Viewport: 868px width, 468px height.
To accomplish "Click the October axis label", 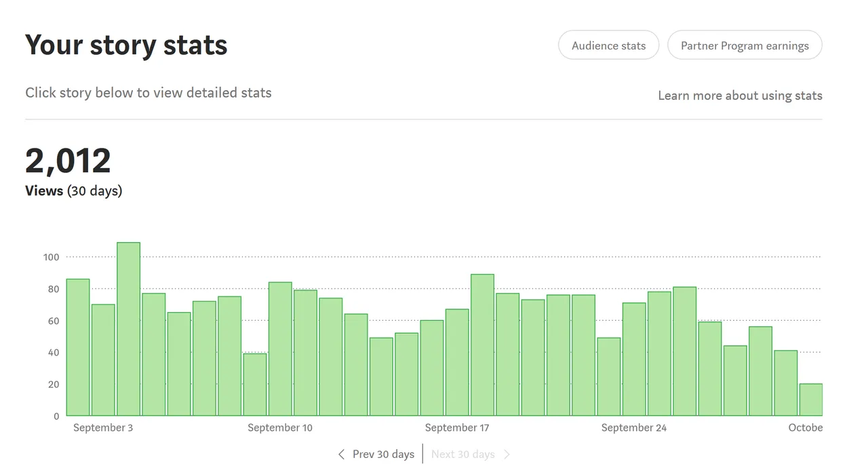I will [x=805, y=428].
